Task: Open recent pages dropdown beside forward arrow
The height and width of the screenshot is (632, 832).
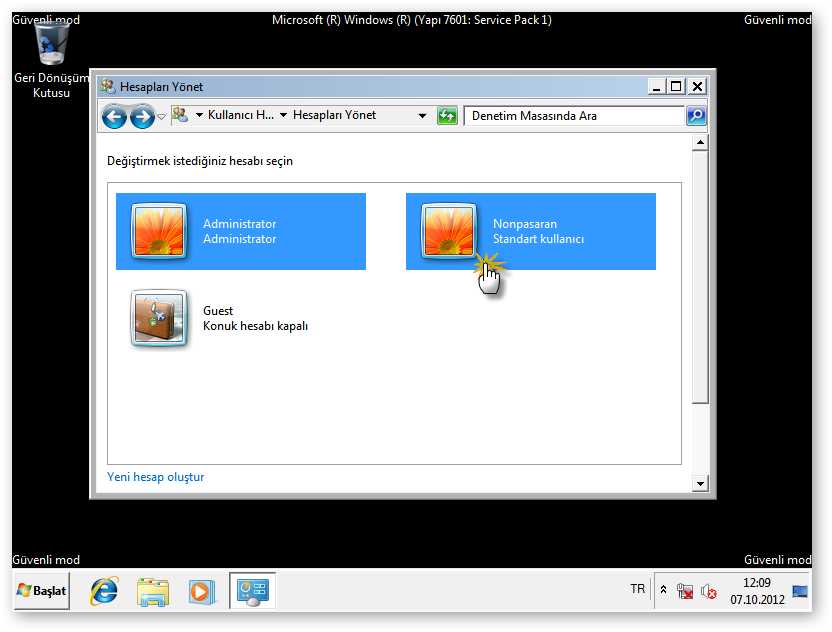Action: (x=161, y=116)
